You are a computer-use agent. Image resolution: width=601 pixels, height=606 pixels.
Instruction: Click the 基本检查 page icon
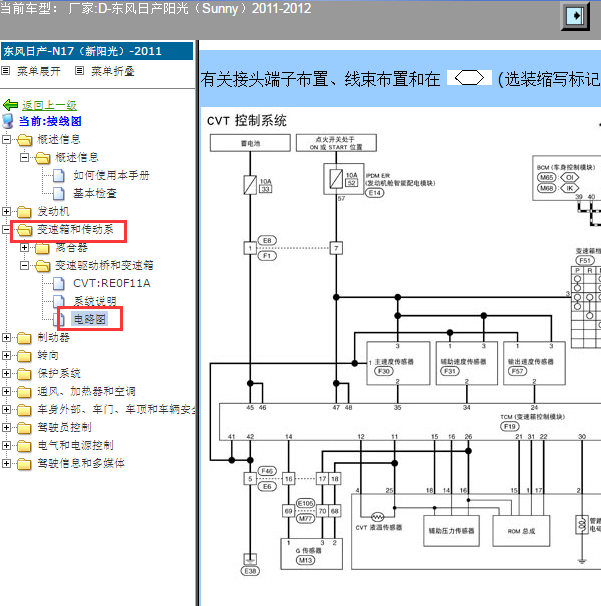[59, 193]
